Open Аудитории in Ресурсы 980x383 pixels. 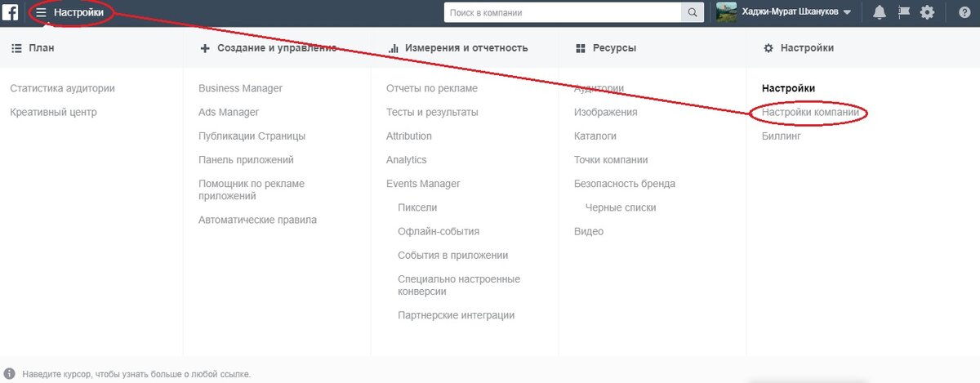click(599, 88)
